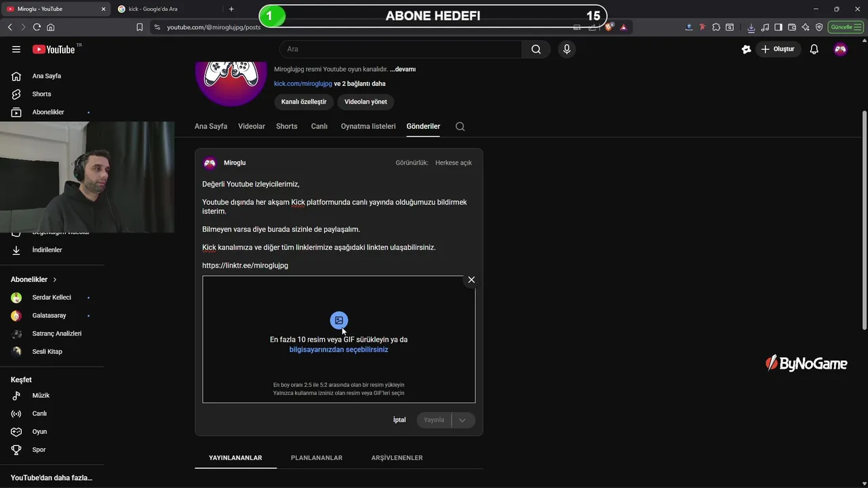Select the YAYINLANANLAR posts tab
This screenshot has width=868, height=488.
(235, 458)
